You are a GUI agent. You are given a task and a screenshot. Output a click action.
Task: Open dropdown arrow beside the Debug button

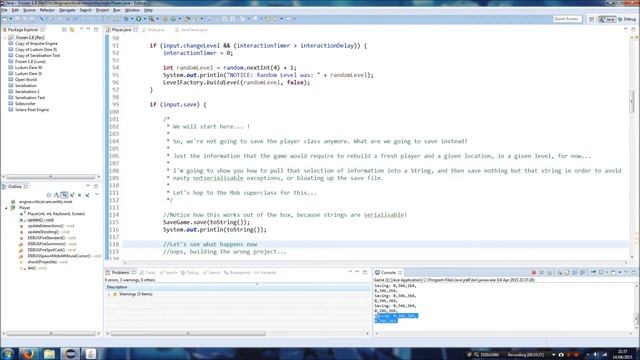131,19
